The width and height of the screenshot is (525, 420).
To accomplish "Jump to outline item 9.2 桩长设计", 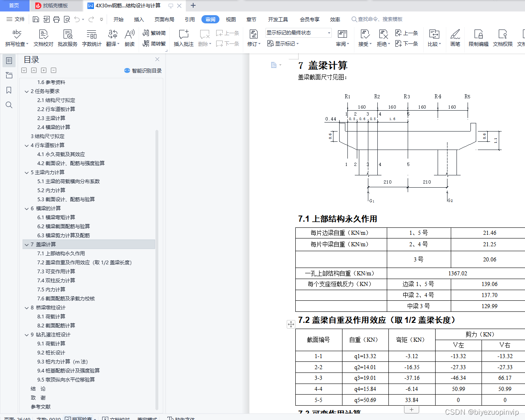I will point(51,353).
